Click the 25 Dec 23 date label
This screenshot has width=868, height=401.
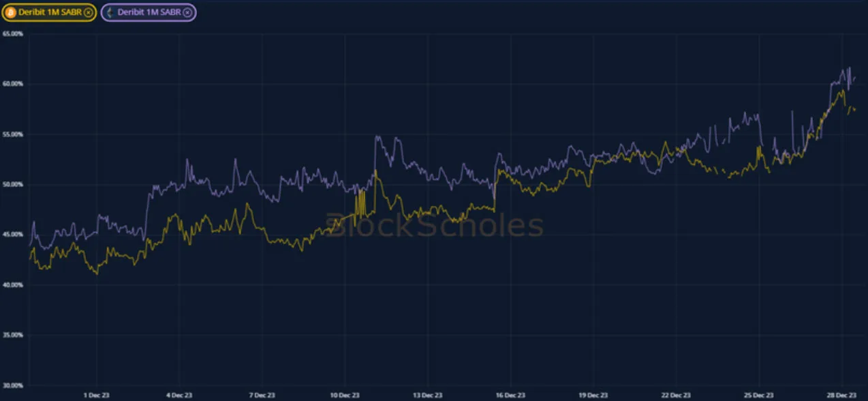[758, 395]
